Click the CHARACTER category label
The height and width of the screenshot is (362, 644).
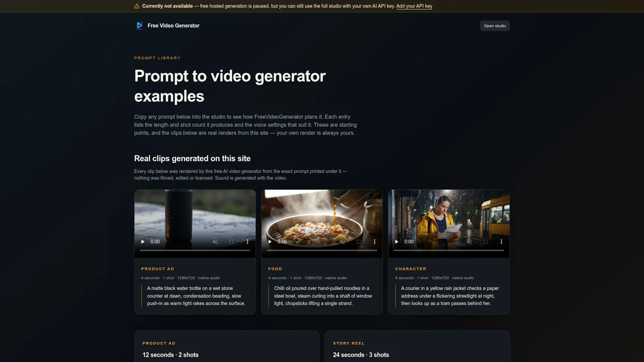(411, 269)
